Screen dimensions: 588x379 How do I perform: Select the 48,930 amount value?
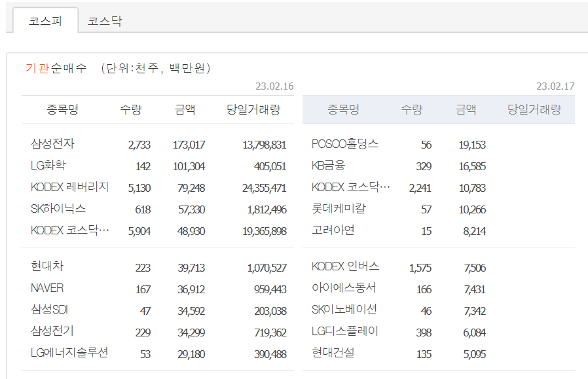click(x=191, y=231)
